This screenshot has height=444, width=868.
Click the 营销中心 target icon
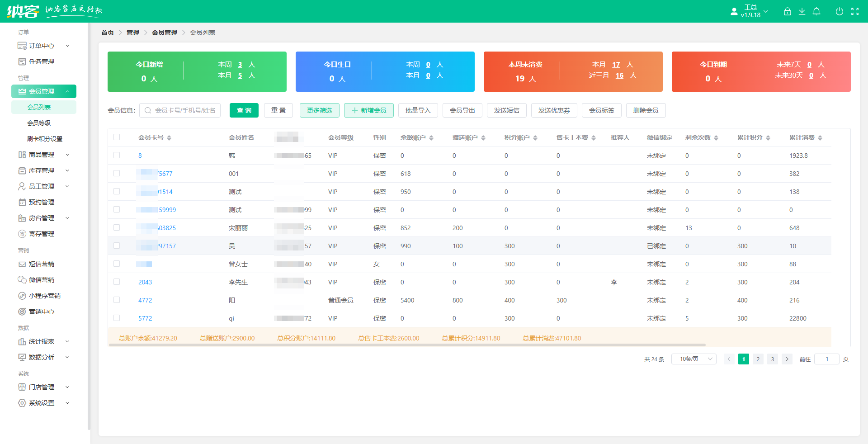[23, 312]
